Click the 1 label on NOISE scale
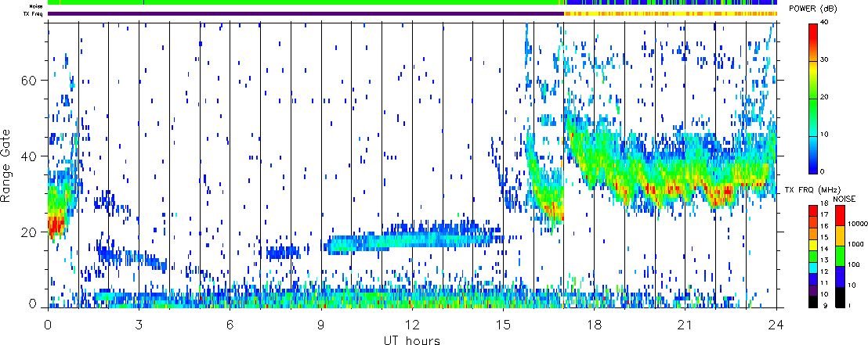868x345 pixels. [x=851, y=305]
